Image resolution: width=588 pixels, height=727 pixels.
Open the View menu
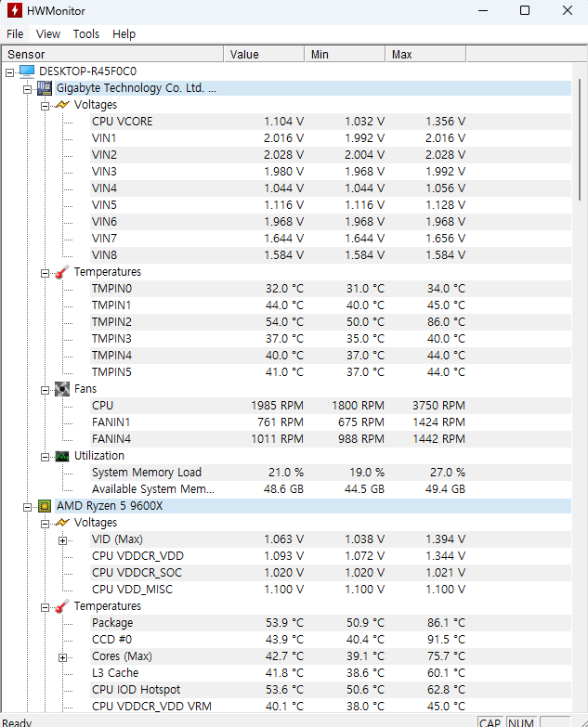[x=48, y=33]
